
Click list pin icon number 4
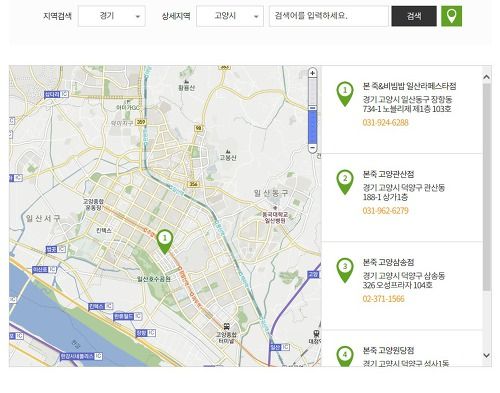[345, 356]
